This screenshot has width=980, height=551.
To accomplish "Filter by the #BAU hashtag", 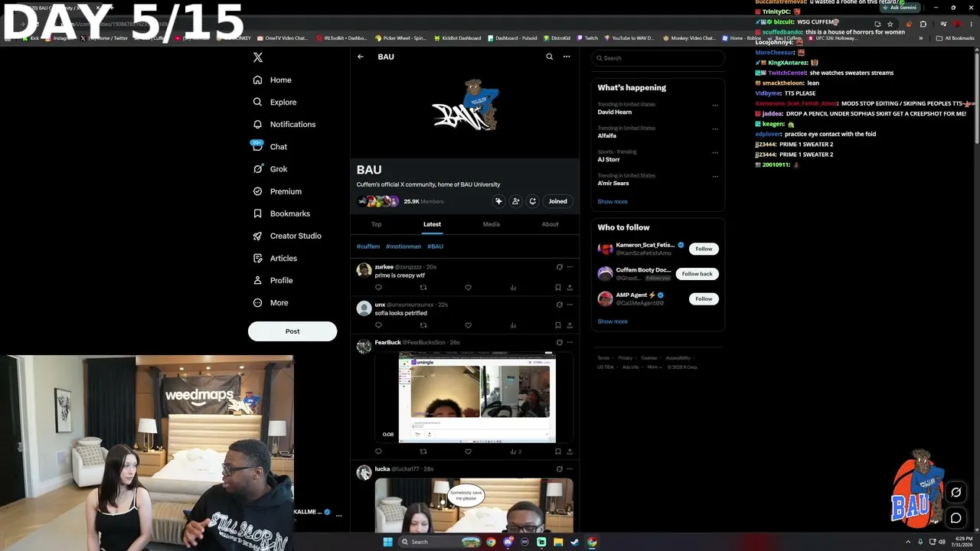I will click(x=435, y=246).
